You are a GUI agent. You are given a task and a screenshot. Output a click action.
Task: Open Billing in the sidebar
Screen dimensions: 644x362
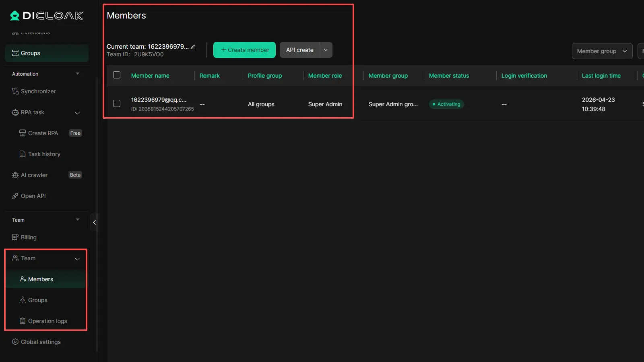29,237
